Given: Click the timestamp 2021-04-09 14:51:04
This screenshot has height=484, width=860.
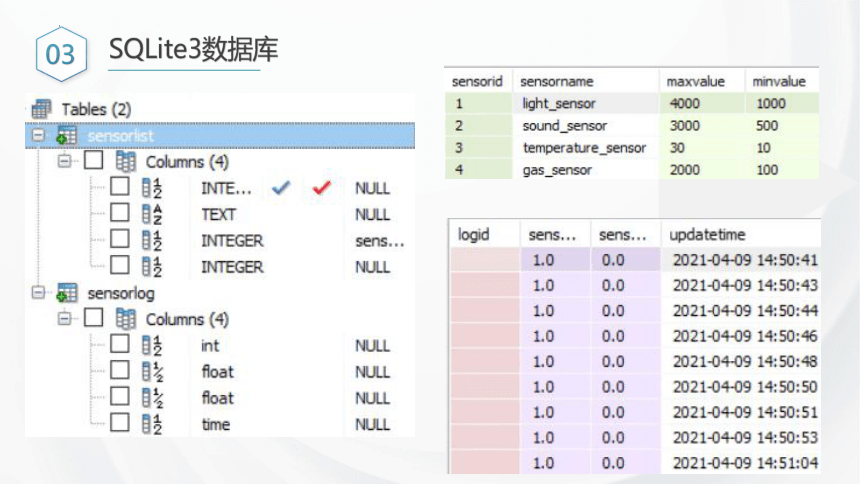Looking at the screenshot, I should [741, 463].
